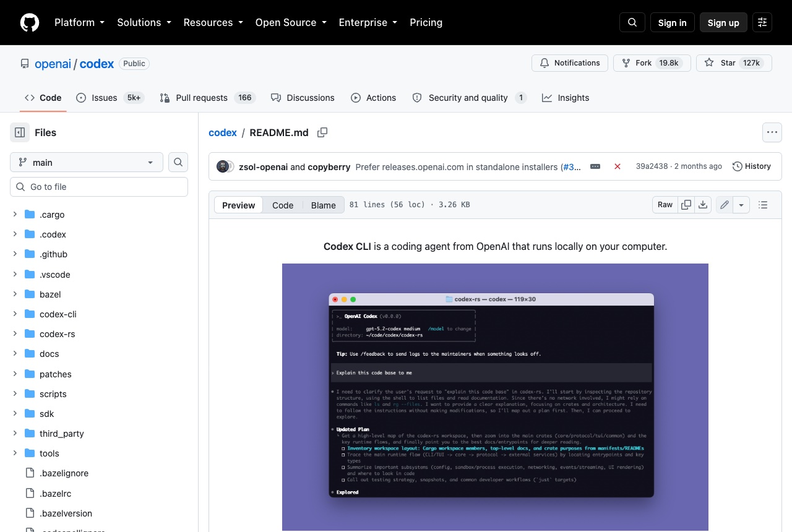Open file History
The image size is (792, 532).
click(x=752, y=166)
